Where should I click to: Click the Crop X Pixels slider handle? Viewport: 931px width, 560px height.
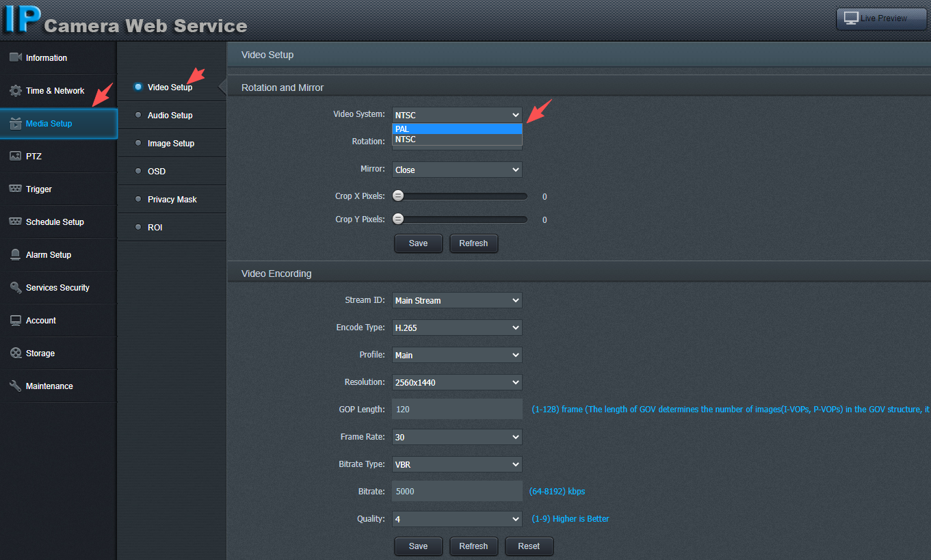(x=398, y=196)
